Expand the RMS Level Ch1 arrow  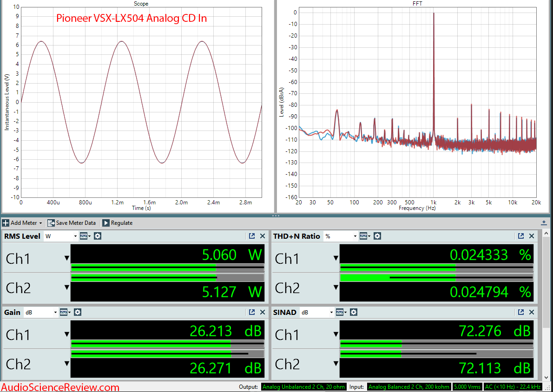coord(66,258)
